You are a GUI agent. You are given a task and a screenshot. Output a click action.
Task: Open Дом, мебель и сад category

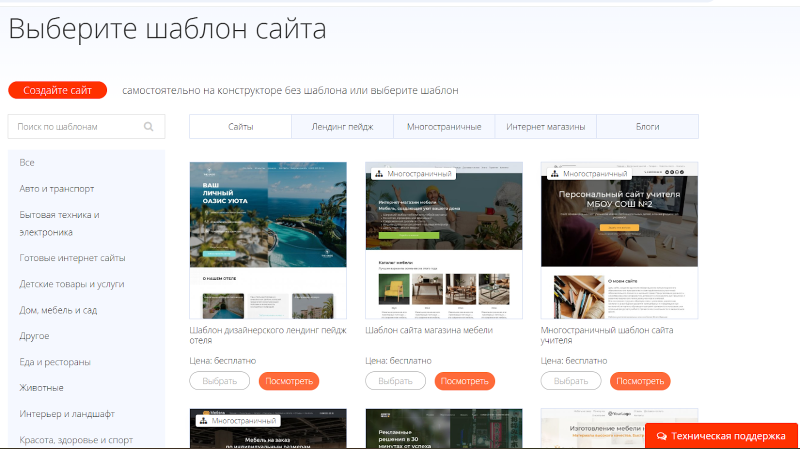click(x=58, y=310)
